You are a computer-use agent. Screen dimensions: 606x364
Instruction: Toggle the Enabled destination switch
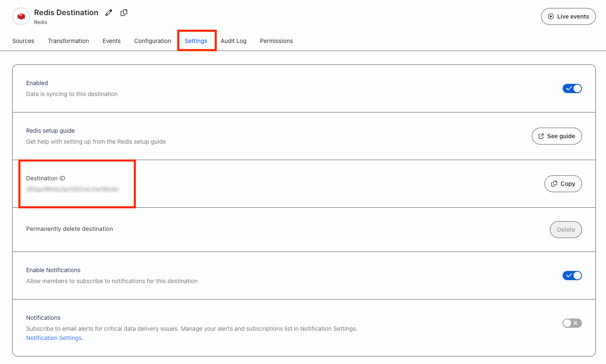coord(572,88)
